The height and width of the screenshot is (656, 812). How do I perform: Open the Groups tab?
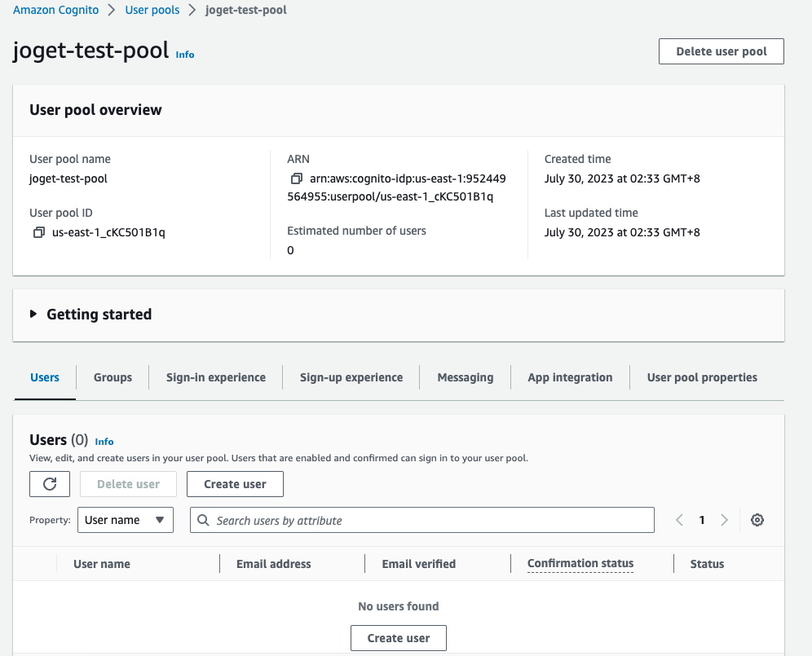coord(113,377)
